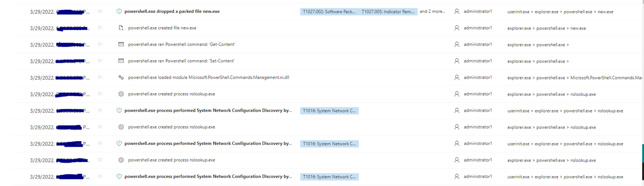Click 'administrator1' in 'created file new.exe' row

point(478,28)
